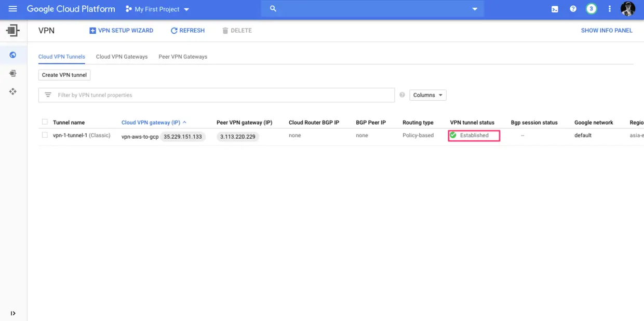Open the three-dot settings menu
Screen dimensions: 644x321
(610, 9)
